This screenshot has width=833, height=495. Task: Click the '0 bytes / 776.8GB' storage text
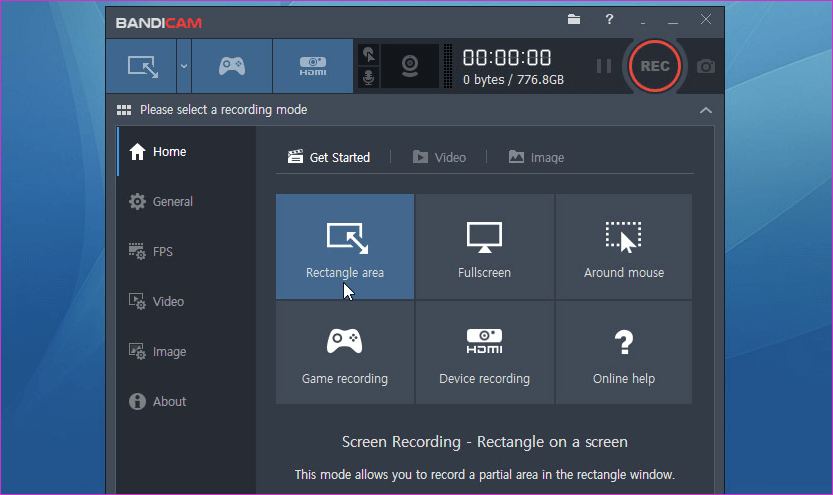[x=513, y=80]
